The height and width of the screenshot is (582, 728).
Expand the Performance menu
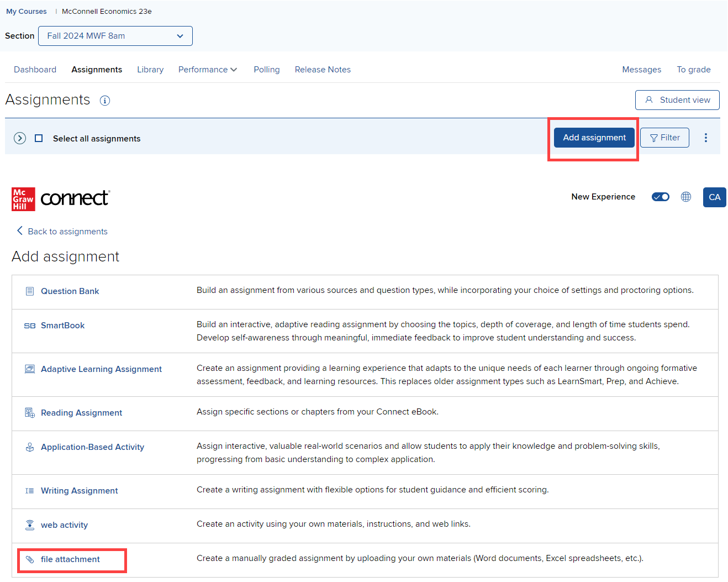coord(207,70)
